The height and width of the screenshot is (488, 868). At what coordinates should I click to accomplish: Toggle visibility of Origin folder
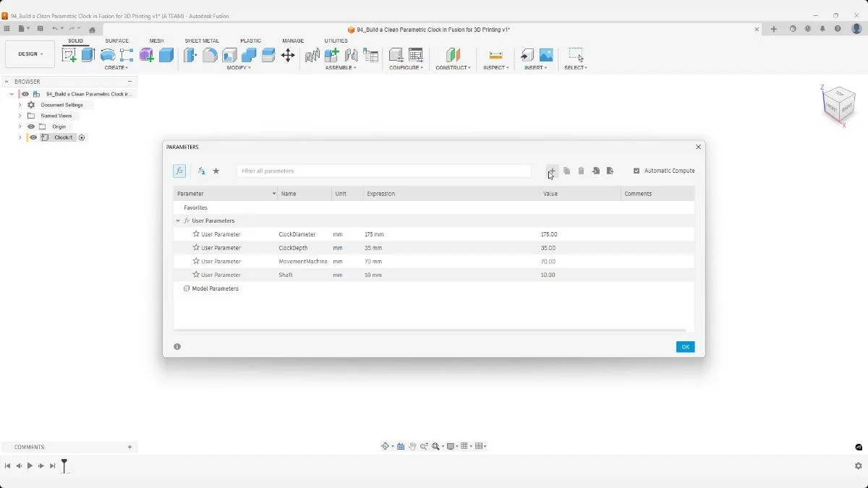point(31,127)
